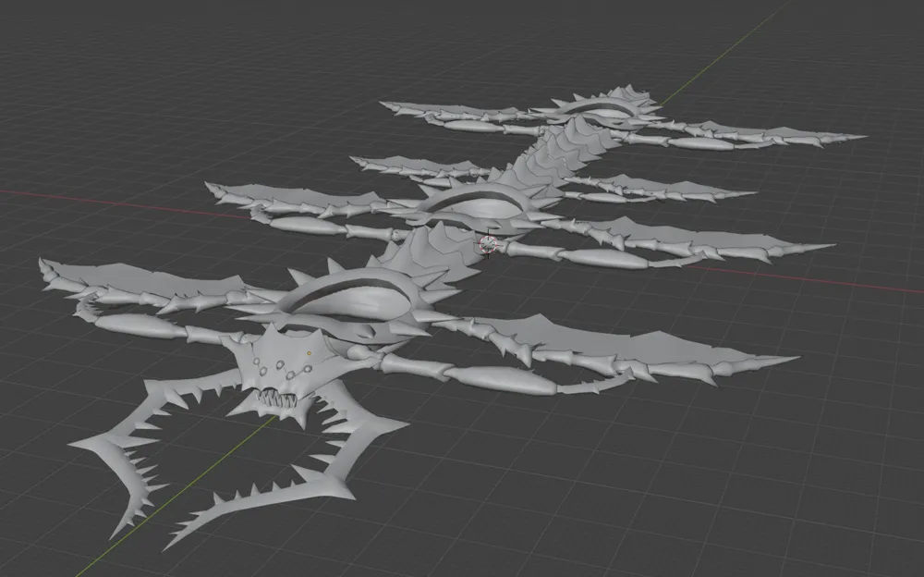Select the creature's toothed mouth
Image resolution: width=924 pixels, height=577 pixels.
(276, 397)
